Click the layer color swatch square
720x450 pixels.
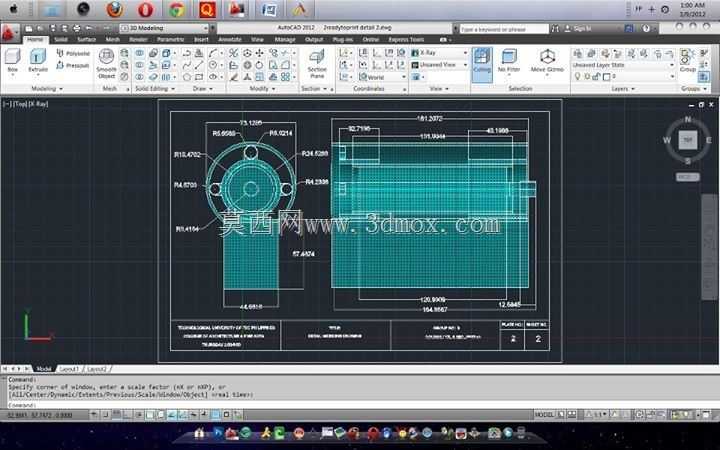606,77
